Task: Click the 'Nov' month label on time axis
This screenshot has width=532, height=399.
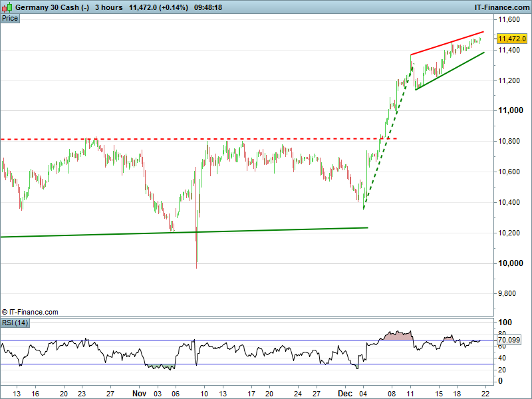Action: 139,394
